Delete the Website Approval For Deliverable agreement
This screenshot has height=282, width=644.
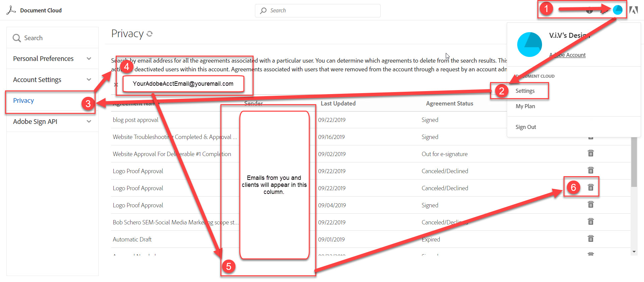click(x=591, y=153)
